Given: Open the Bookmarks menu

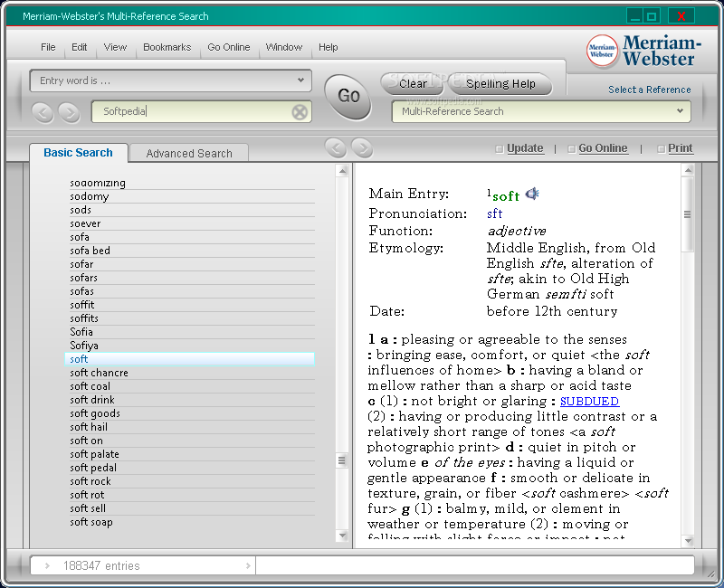Looking at the screenshot, I should pyautogui.click(x=167, y=47).
